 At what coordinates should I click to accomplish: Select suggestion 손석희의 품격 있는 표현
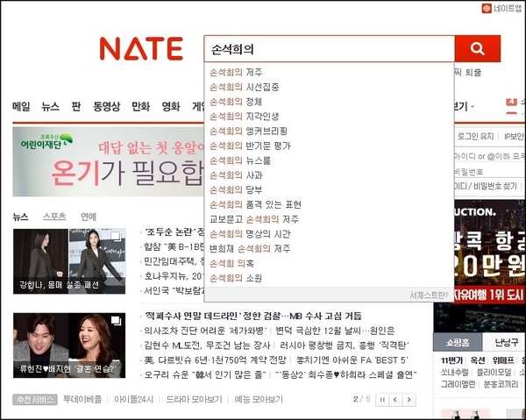pos(255,204)
